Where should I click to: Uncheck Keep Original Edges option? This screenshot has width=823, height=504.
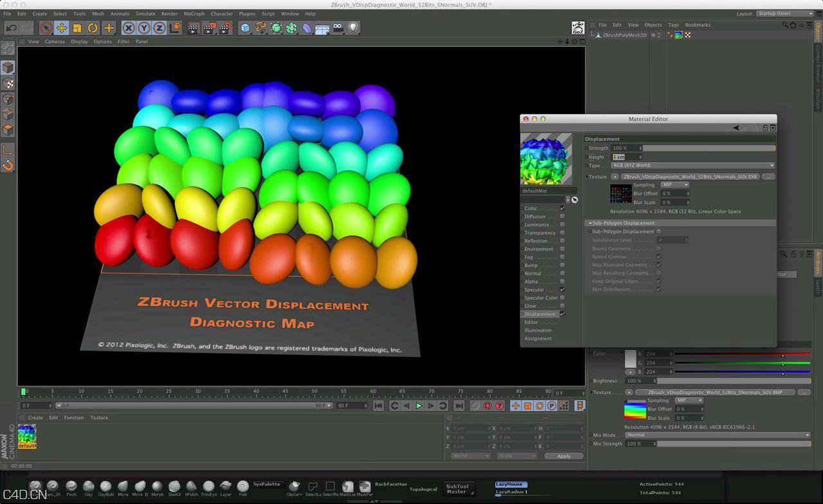(x=658, y=281)
